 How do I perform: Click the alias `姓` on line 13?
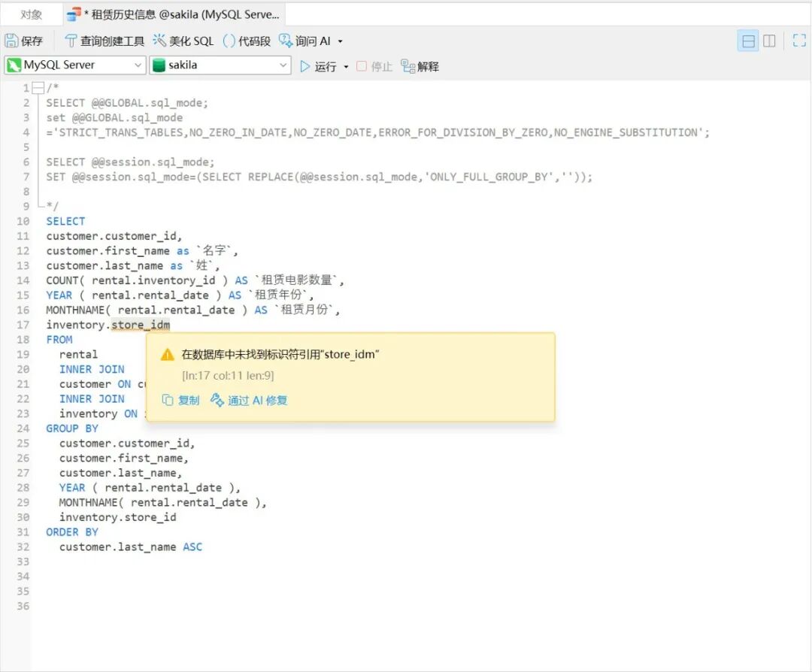click(201, 265)
